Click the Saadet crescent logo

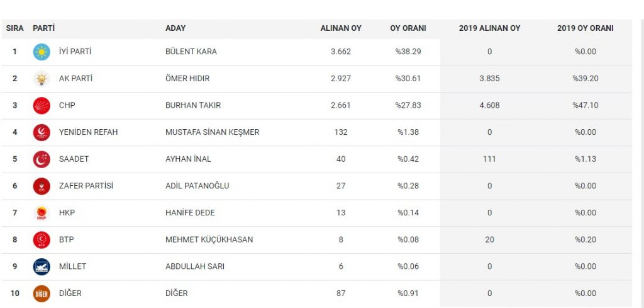pos(42,159)
